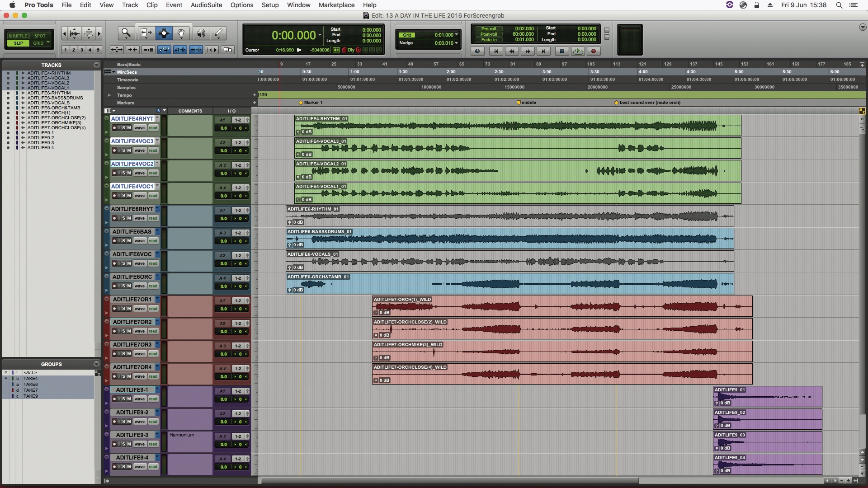Open the Tracks list pop-up menu
Screen dimensions: 868x488
[96, 65]
